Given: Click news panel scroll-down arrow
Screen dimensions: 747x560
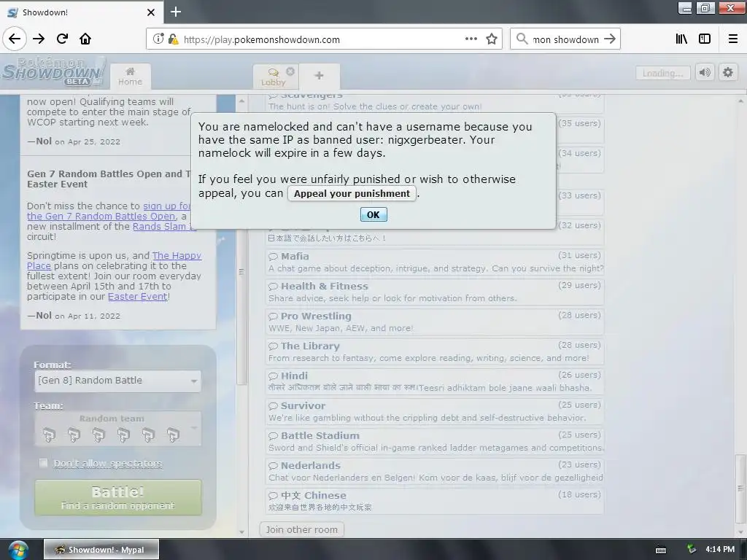Looking at the screenshot, I should point(241,532).
